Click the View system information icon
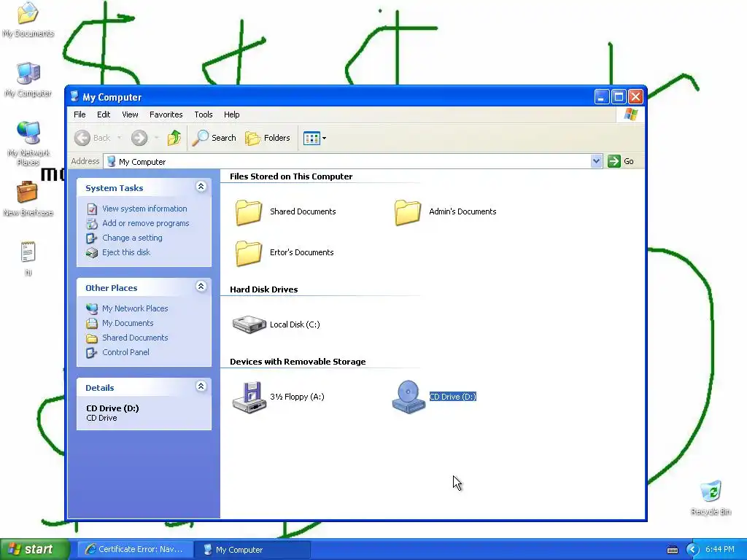The width and height of the screenshot is (747, 560). click(x=92, y=209)
